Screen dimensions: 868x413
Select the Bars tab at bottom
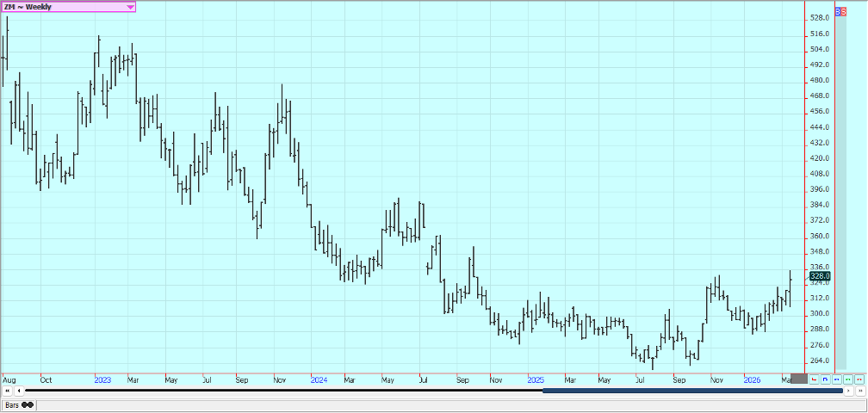coord(12,404)
